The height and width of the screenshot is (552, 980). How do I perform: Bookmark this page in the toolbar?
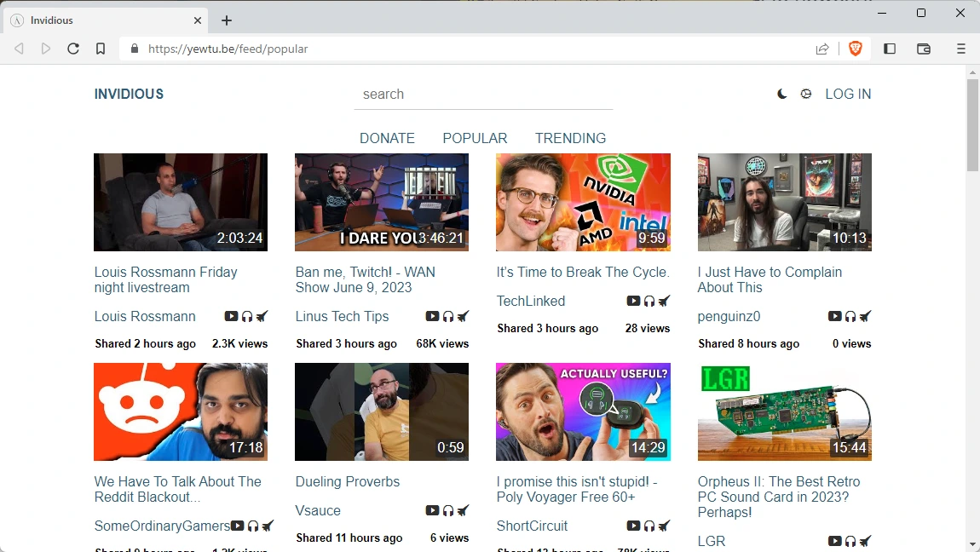point(101,49)
